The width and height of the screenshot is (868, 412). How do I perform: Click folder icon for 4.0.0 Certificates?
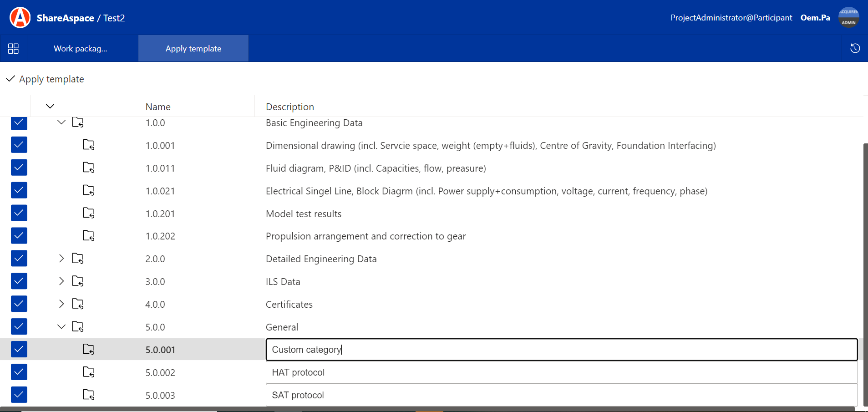(78, 304)
